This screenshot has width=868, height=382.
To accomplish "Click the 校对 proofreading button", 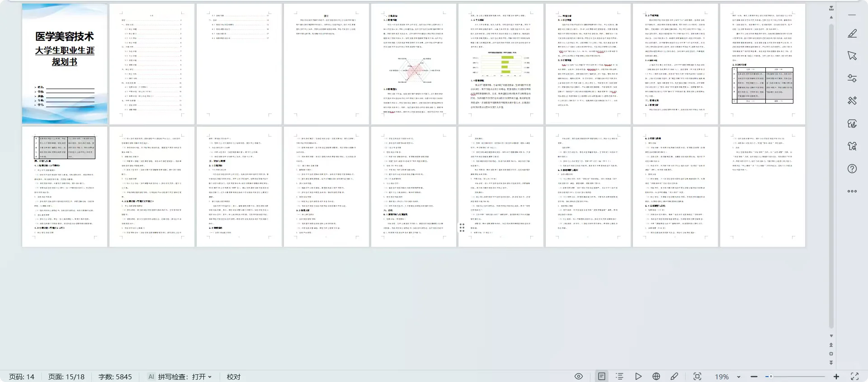I will pos(233,377).
